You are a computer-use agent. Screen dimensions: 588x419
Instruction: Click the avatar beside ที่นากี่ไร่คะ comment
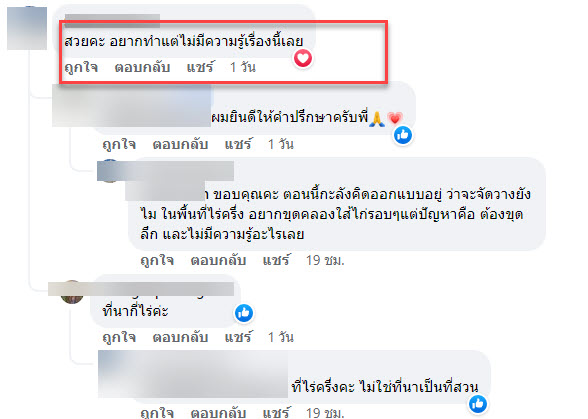(x=72, y=292)
